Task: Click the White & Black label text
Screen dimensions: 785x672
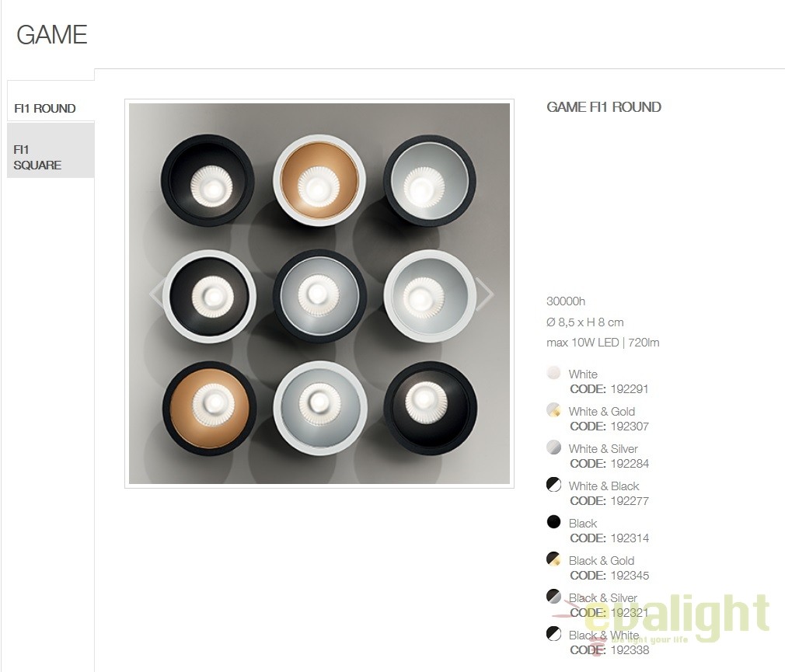Action: click(604, 486)
